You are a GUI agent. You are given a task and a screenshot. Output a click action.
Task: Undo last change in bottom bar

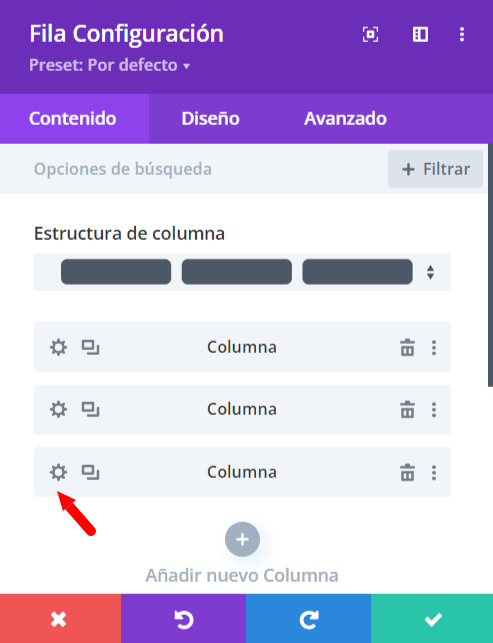(184, 619)
